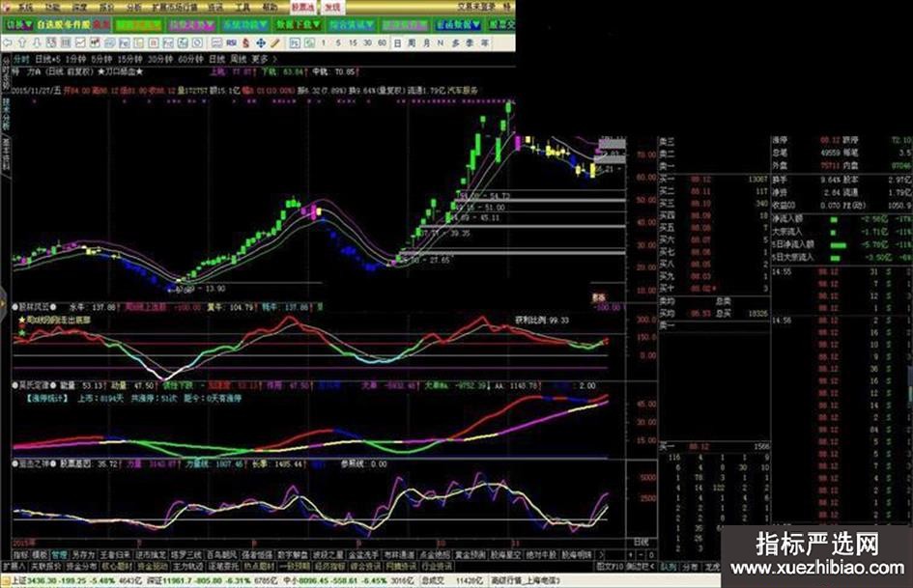Switch to 5-minute period button
The image size is (913, 588).
[338, 42]
